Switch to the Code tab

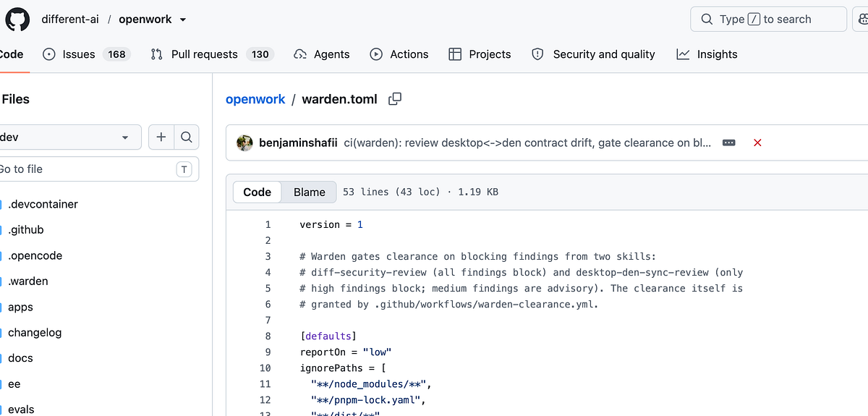coord(11,54)
